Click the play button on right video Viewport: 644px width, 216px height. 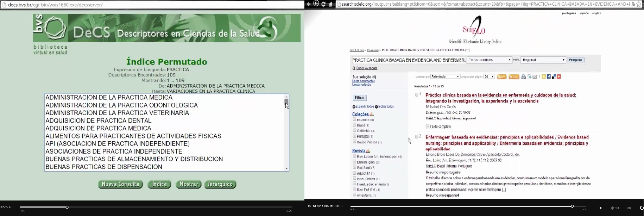600,208
